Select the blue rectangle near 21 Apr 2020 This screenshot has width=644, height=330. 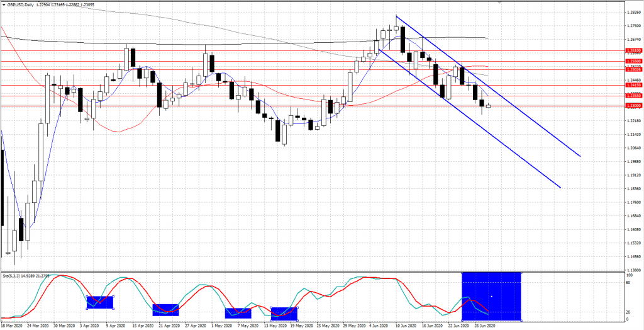165,310
